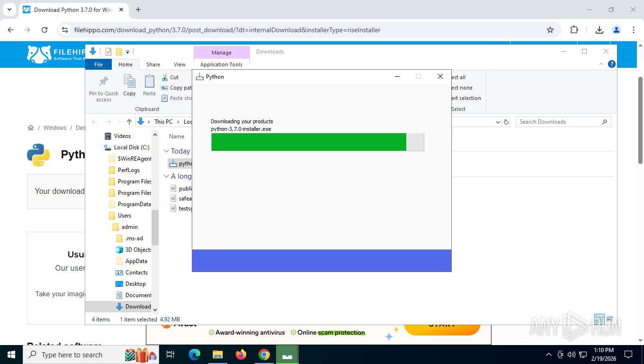
Task: Open the File tab in Explorer
Action: 98,64
